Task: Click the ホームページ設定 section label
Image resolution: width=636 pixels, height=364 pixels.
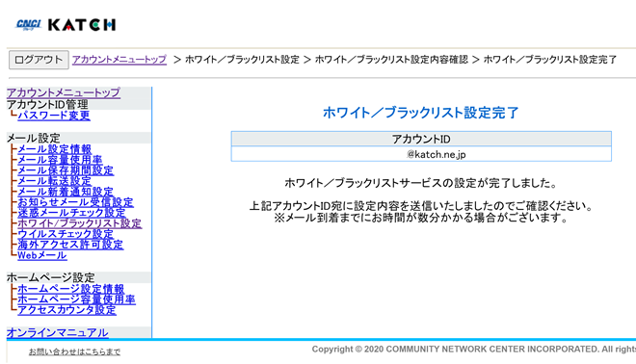Action: [x=51, y=277]
